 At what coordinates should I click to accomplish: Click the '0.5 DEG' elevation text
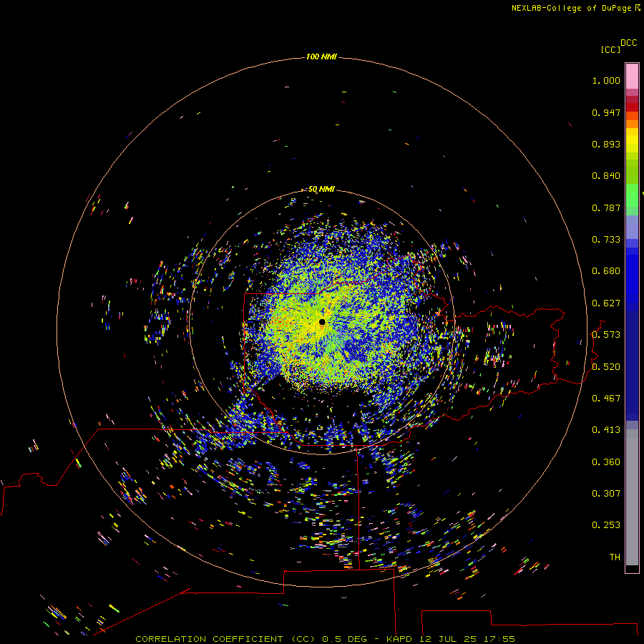tap(344, 639)
